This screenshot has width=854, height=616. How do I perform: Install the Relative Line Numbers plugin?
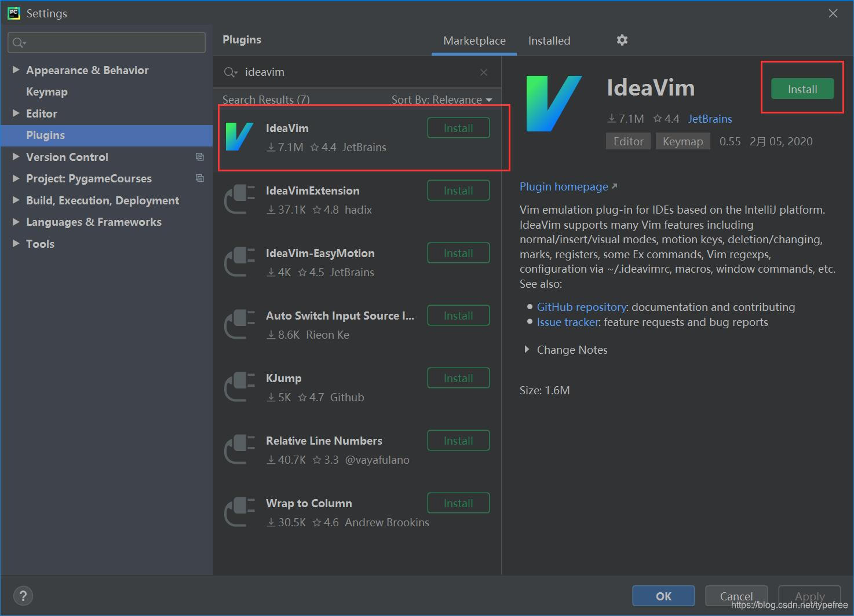[458, 441]
